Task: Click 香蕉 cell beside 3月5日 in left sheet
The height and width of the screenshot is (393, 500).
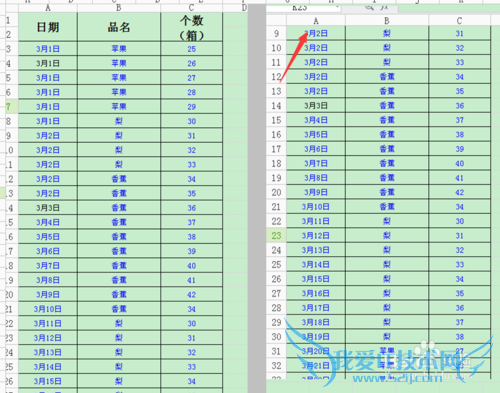Action: 119,237
